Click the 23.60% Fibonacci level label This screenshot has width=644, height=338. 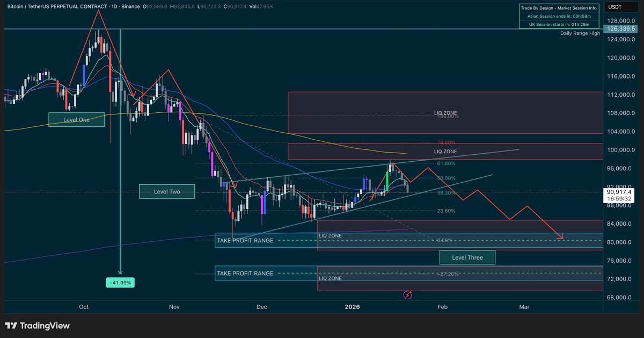click(x=446, y=211)
